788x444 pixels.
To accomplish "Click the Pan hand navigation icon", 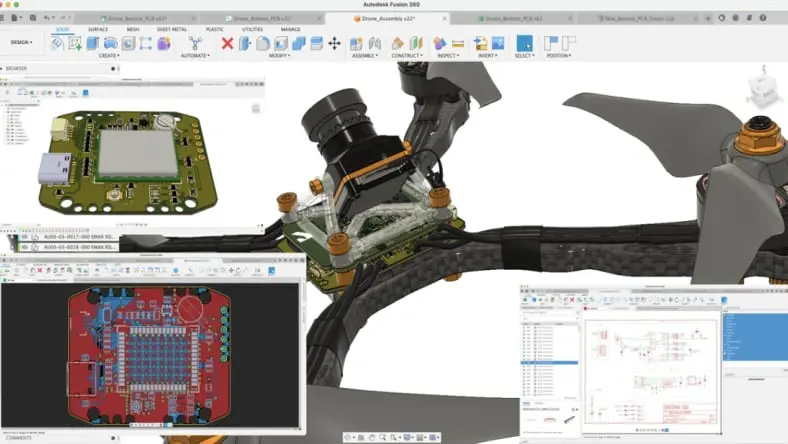I will (x=371, y=437).
